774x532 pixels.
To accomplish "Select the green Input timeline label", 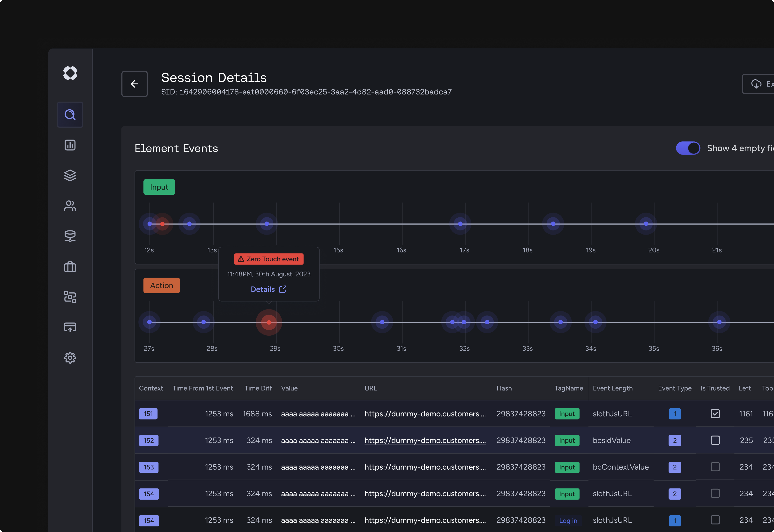I will (x=159, y=187).
